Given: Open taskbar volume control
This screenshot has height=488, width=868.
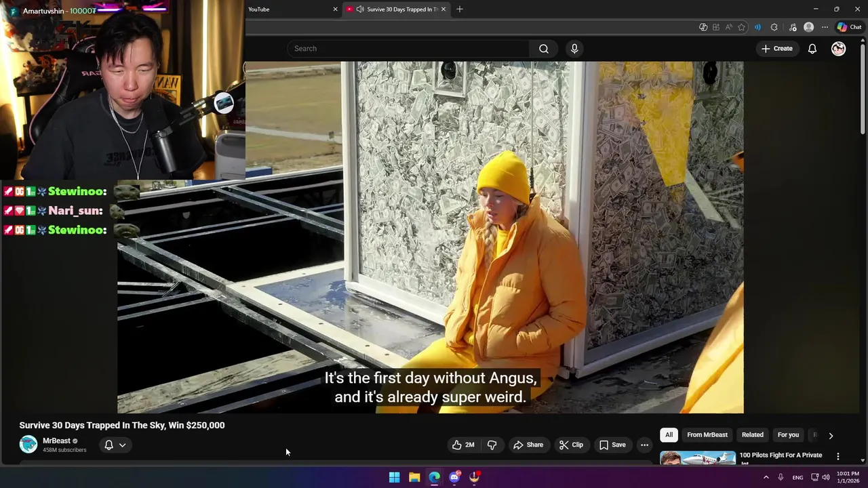Looking at the screenshot, I should [825, 477].
